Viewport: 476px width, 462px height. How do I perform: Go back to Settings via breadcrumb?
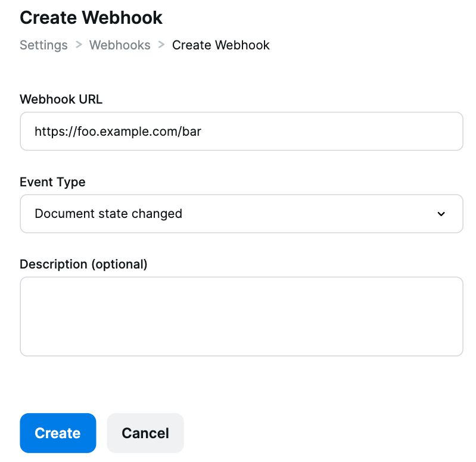point(43,45)
